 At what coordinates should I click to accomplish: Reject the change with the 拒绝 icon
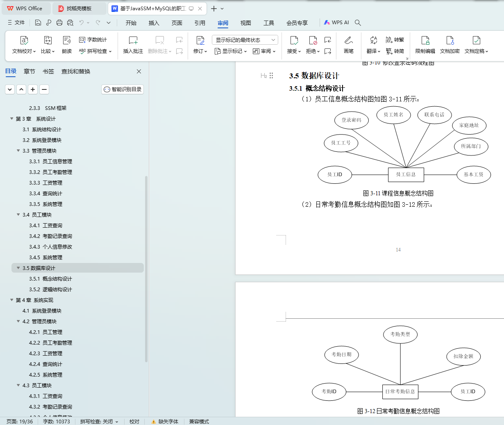(x=313, y=41)
